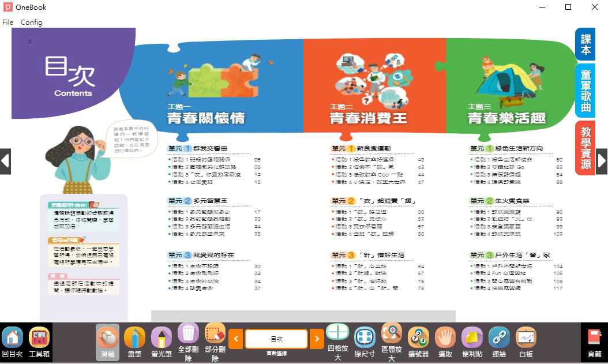This screenshot has width=608, height=364.
Task: Click theme title 青春樂活趣
Action: (x=506, y=118)
